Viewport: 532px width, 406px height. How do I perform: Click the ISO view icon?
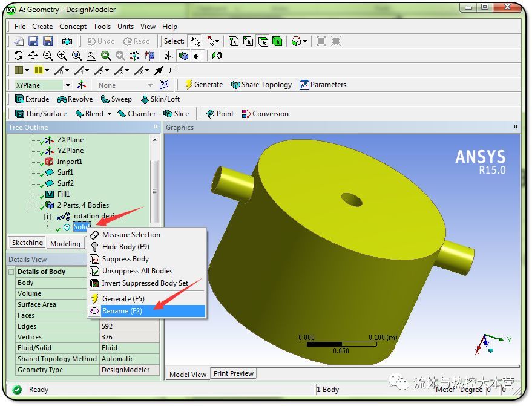point(135,55)
